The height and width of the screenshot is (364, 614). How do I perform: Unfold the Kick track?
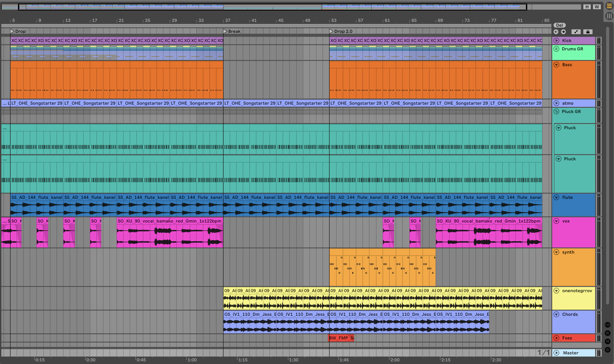click(557, 41)
